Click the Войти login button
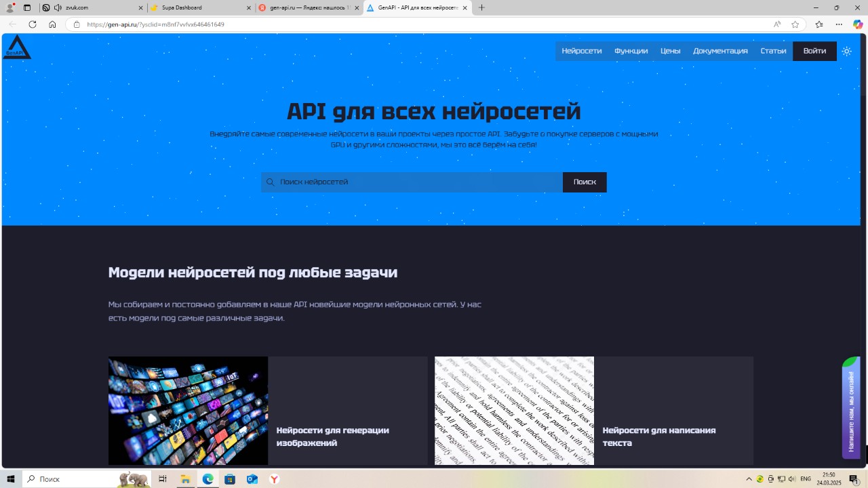Screen dimensions: 868x488 coord(814,51)
